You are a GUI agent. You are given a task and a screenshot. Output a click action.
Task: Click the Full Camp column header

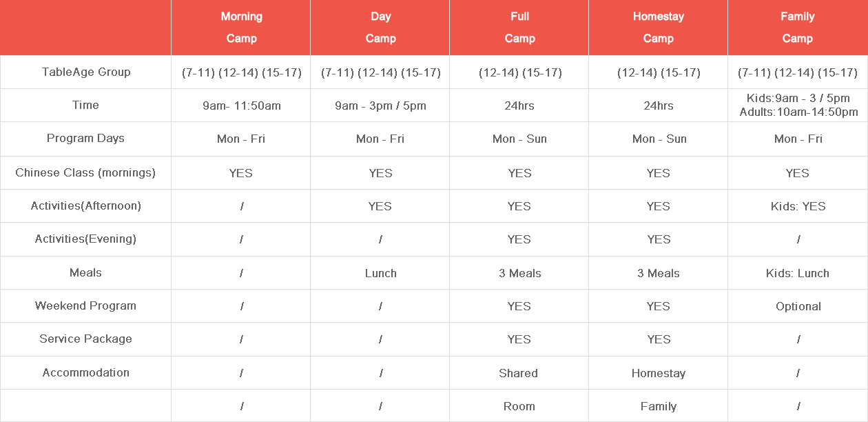click(x=519, y=28)
